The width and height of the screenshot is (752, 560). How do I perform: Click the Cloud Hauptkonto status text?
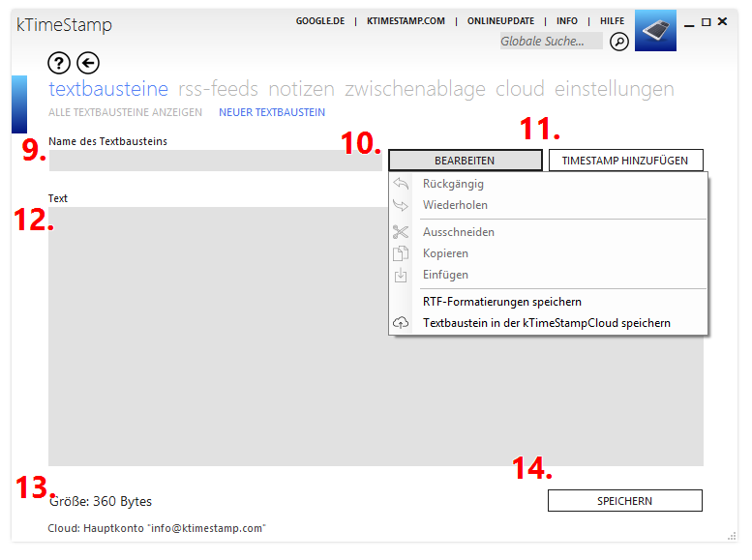point(157,528)
